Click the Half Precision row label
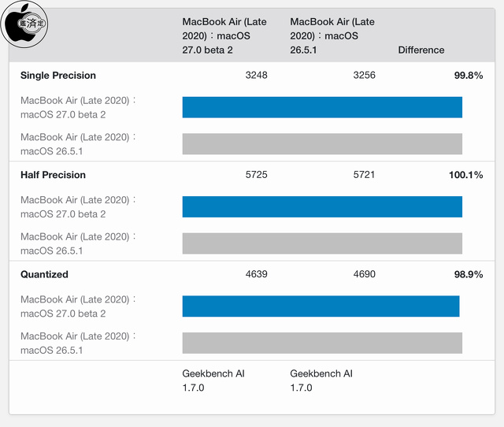This screenshot has height=427, width=504. pos(53,175)
